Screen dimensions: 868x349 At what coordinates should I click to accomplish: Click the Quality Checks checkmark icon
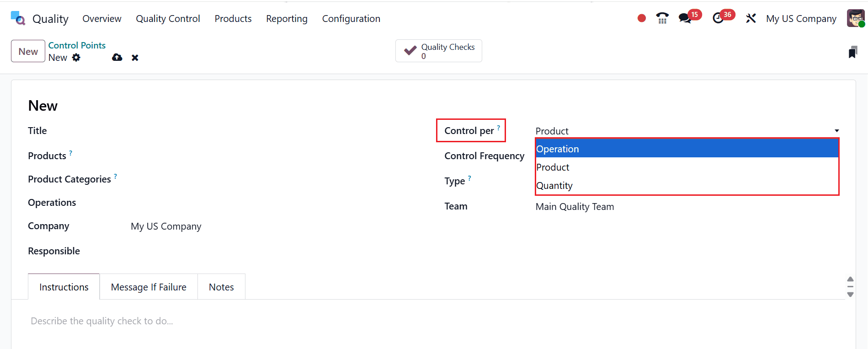(410, 51)
